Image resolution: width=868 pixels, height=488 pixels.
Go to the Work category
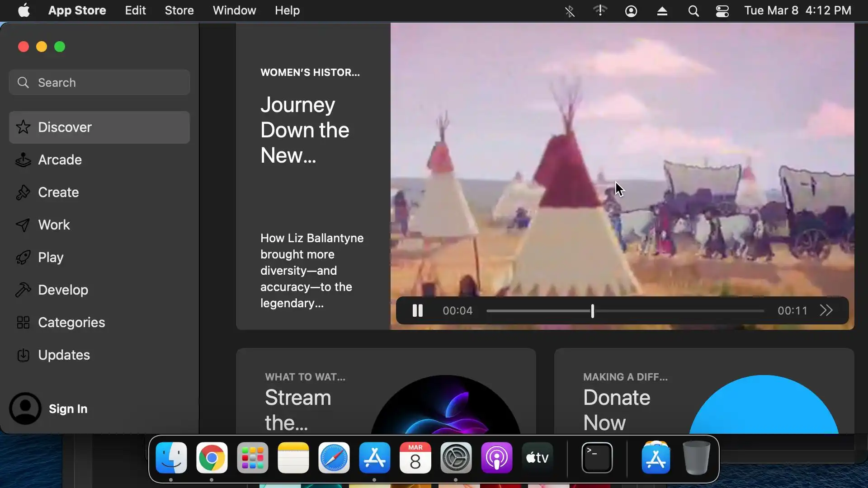(x=54, y=225)
